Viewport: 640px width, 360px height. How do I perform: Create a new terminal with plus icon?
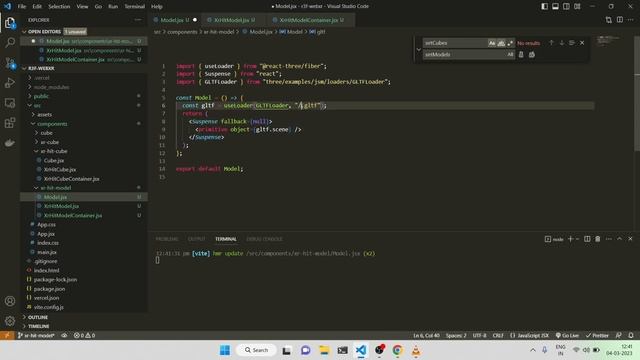[571, 239]
